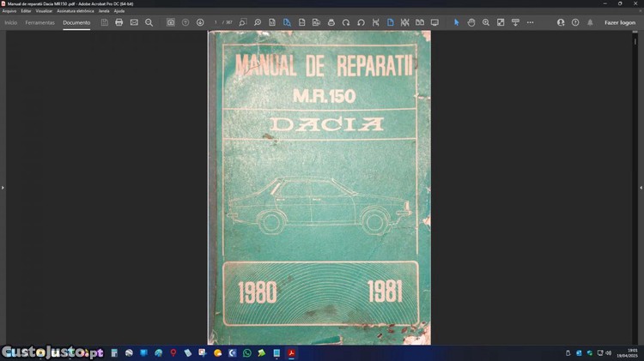Select the Hand pan tool
The image size is (644, 361).
pyautogui.click(x=471, y=22)
